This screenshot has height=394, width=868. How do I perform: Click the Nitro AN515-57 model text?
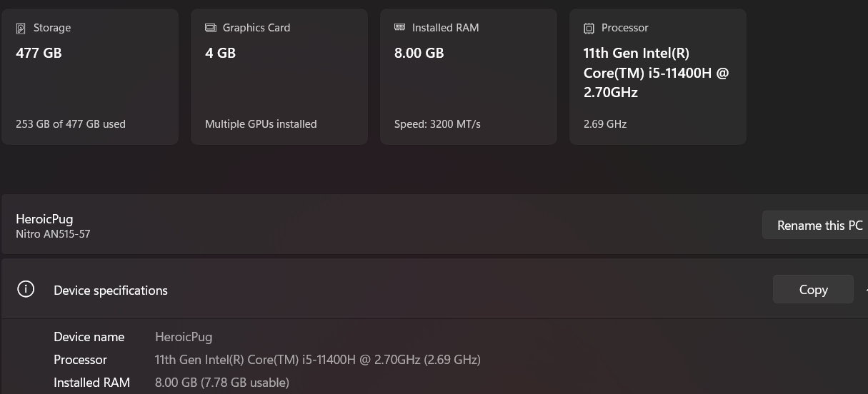(53, 234)
